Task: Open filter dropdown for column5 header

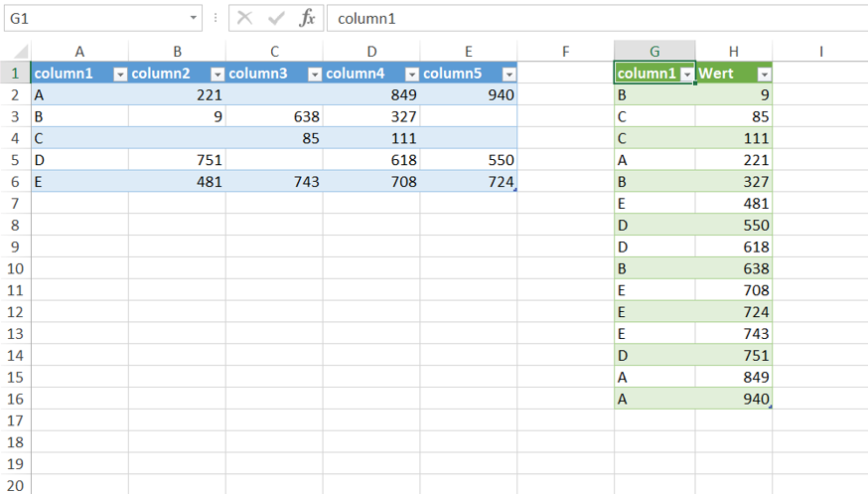Action: pos(508,74)
